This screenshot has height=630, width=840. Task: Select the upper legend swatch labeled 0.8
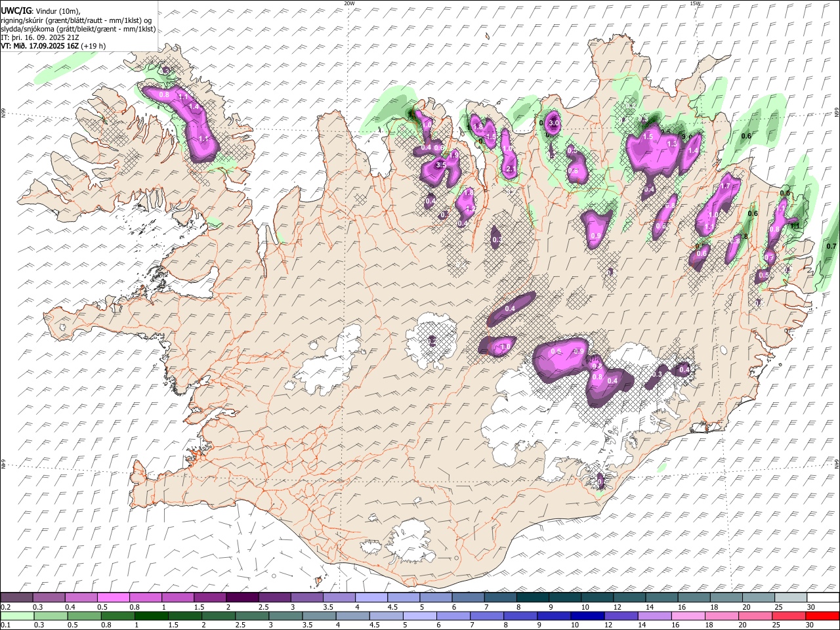pos(145,598)
